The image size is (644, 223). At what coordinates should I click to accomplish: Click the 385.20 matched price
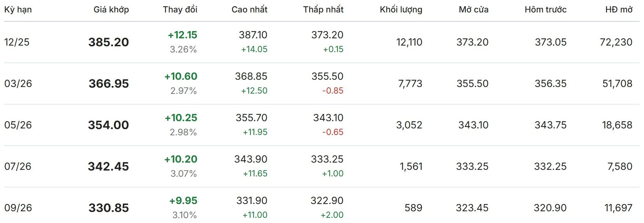tap(108, 42)
